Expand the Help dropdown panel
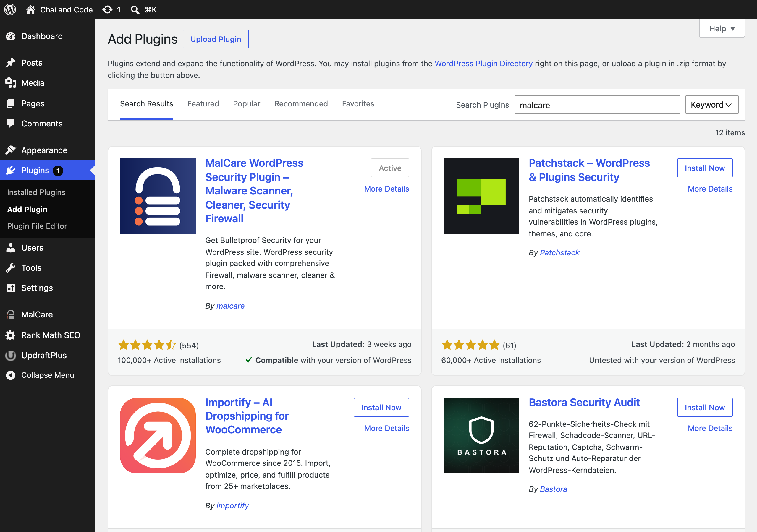 722,29
